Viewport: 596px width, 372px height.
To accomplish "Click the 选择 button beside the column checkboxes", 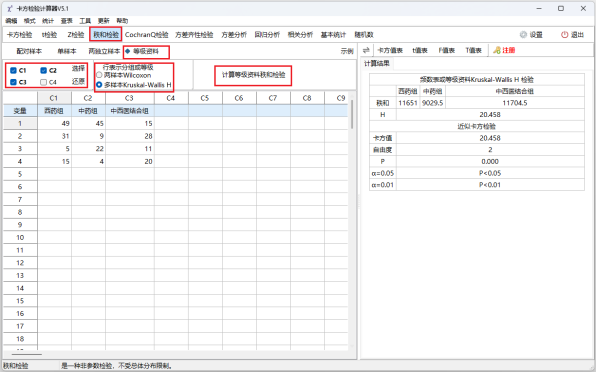I will click(78, 68).
